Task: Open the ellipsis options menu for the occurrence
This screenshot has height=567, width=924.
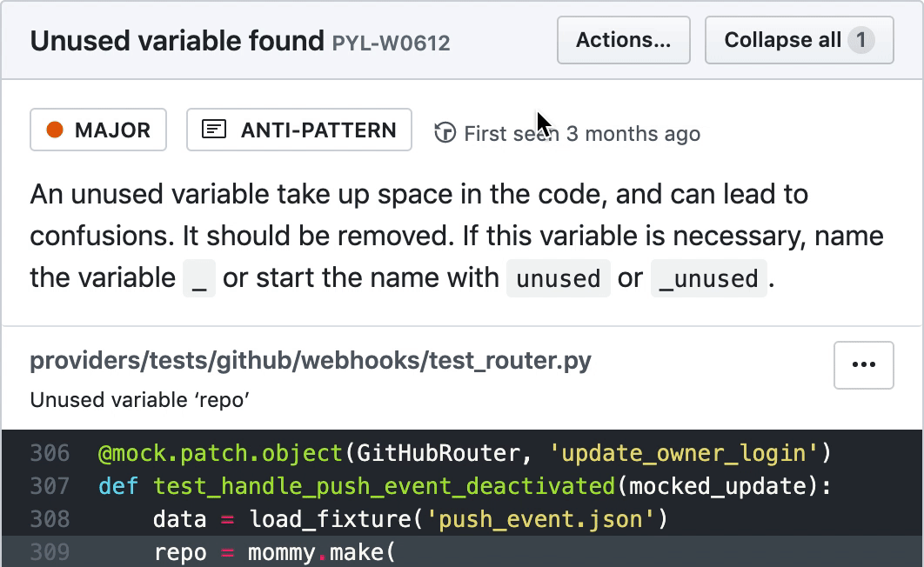Action: 863,365
